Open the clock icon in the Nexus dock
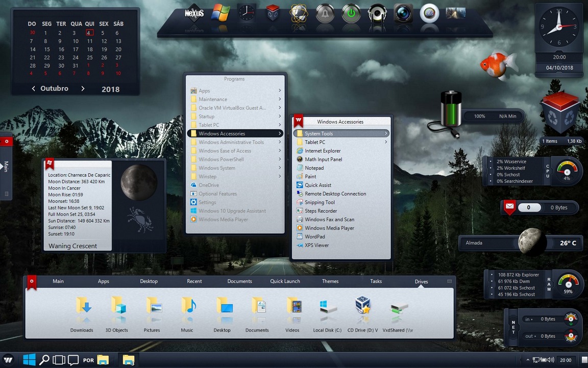The image size is (588, 368). tap(247, 13)
